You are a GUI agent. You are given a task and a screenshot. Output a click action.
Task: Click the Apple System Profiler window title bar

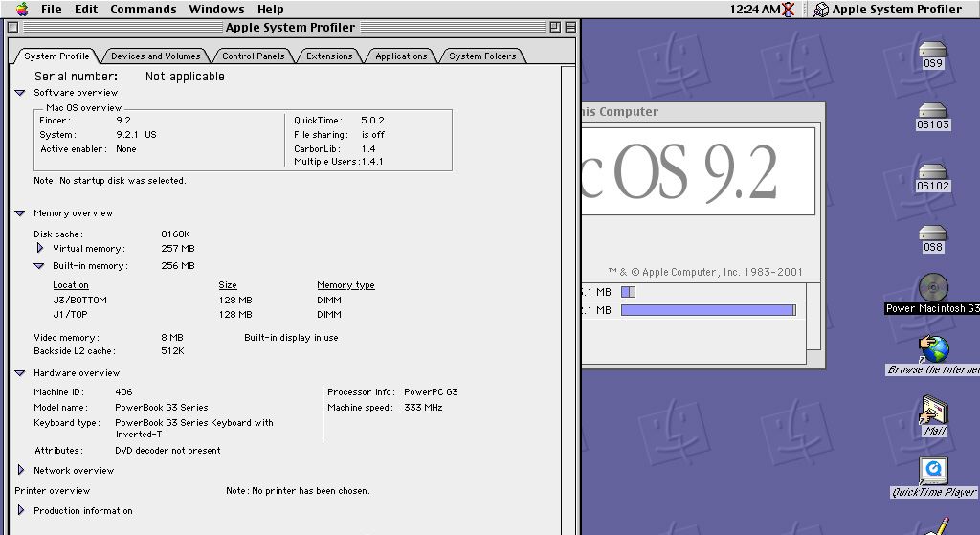pyautogui.click(x=290, y=27)
